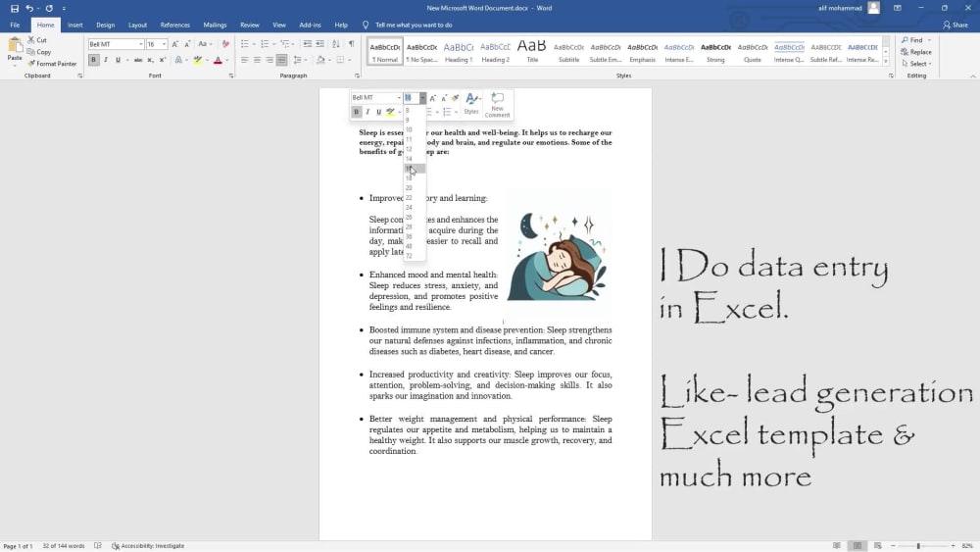Screen dimensions: 980x552
Task: Choose font size 12 from the list
Action: [409, 149]
